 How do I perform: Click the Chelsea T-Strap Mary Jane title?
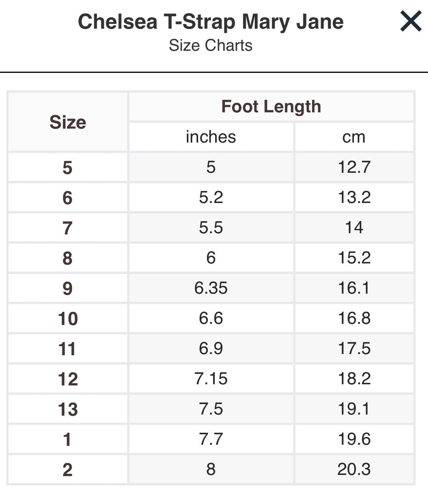(211, 21)
